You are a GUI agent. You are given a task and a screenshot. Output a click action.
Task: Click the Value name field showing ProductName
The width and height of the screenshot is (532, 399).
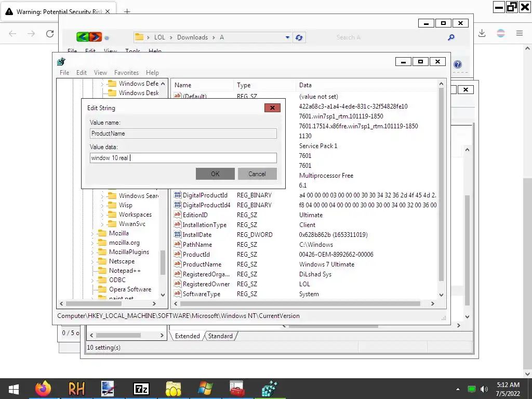[x=183, y=134]
